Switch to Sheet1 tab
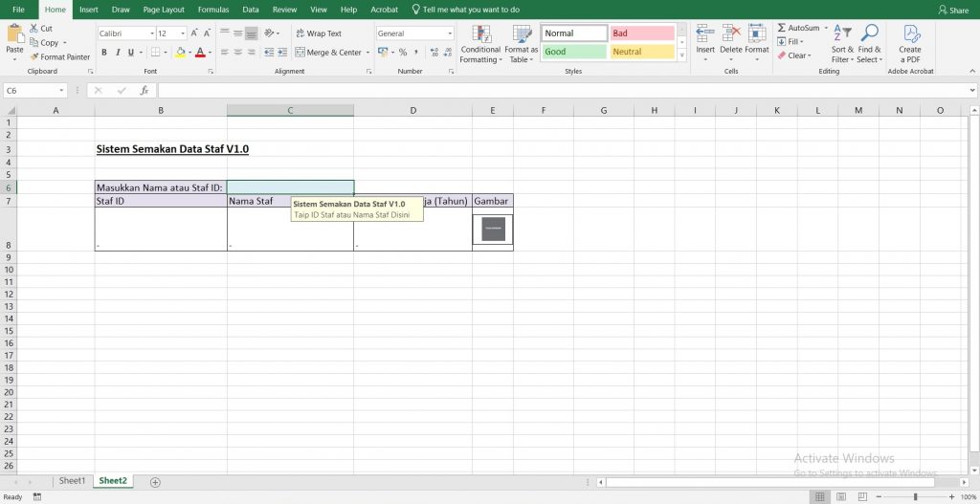The image size is (980, 504). [72, 480]
